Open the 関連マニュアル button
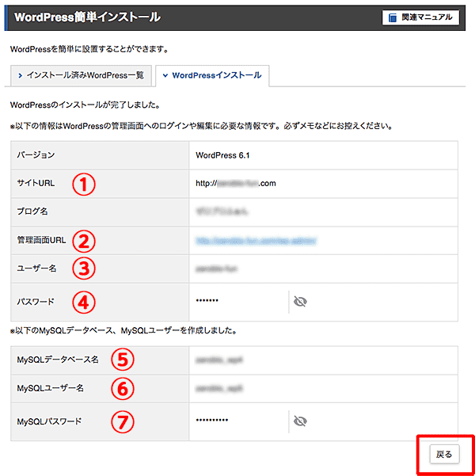Image resolution: width=475 pixels, height=476 pixels. tap(420, 17)
